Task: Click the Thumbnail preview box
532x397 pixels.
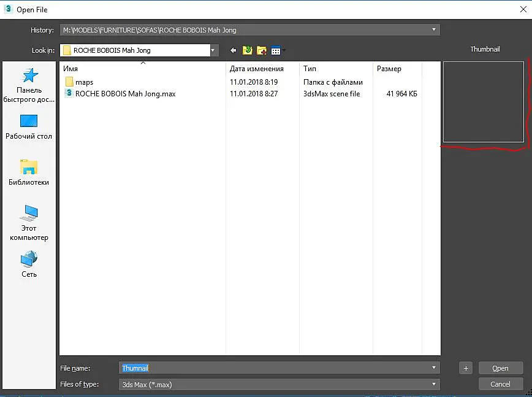Action: point(484,102)
